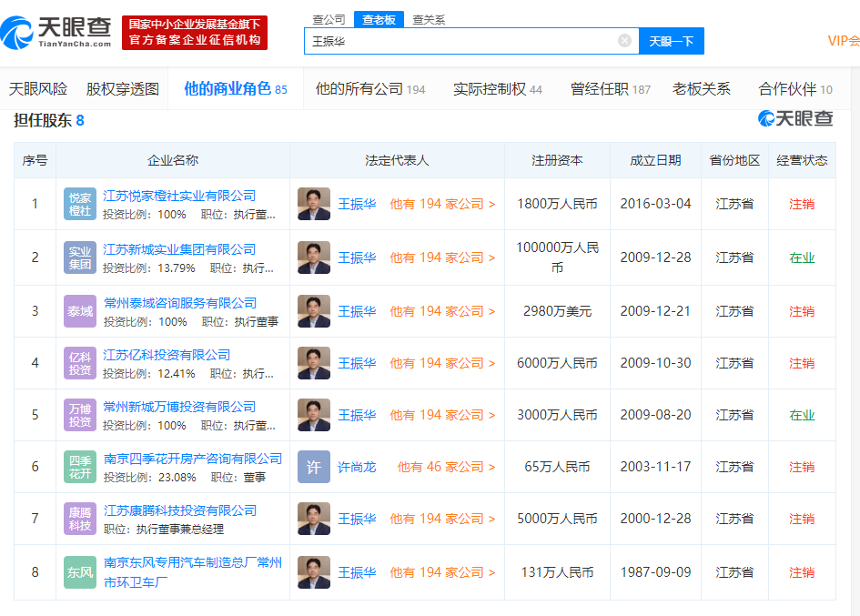This screenshot has width=860, height=616.
Task: Expand 他有 46 家公司 for 许尚龙
Action: point(447,467)
